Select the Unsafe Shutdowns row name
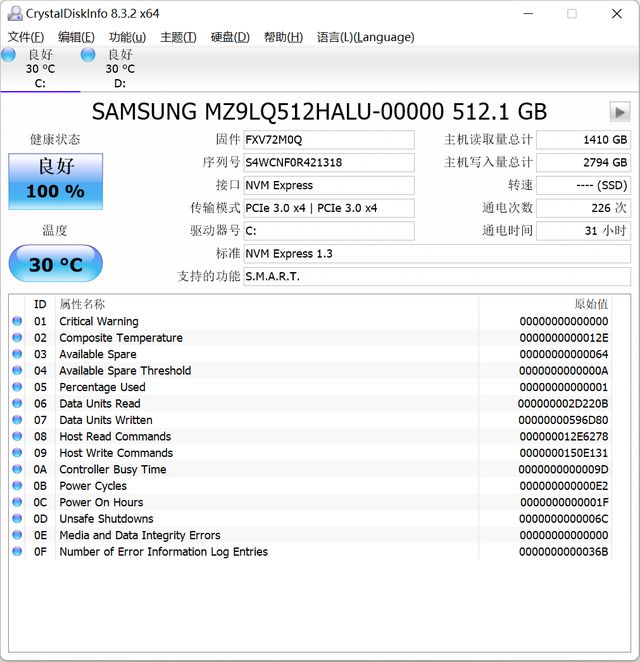Screen dimensions: 640x662 (106, 519)
